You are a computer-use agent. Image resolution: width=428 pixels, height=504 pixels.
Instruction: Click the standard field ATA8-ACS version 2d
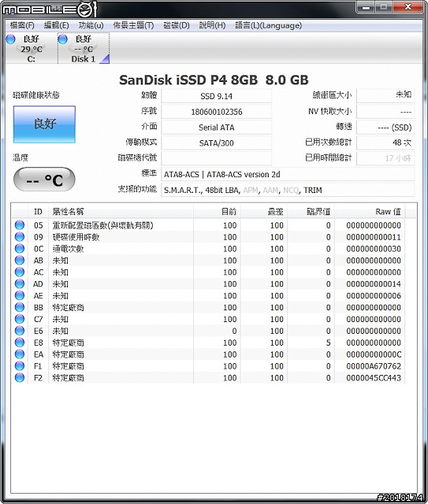[288, 174]
